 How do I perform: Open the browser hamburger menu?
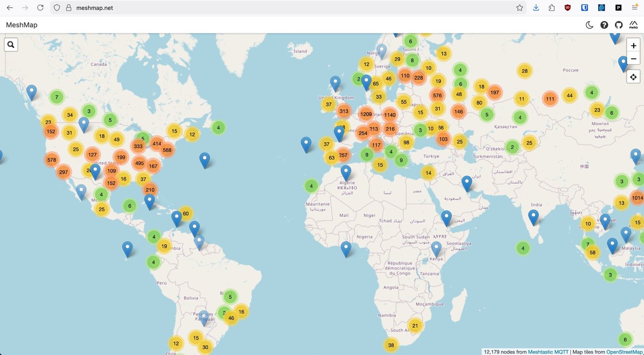[635, 8]
